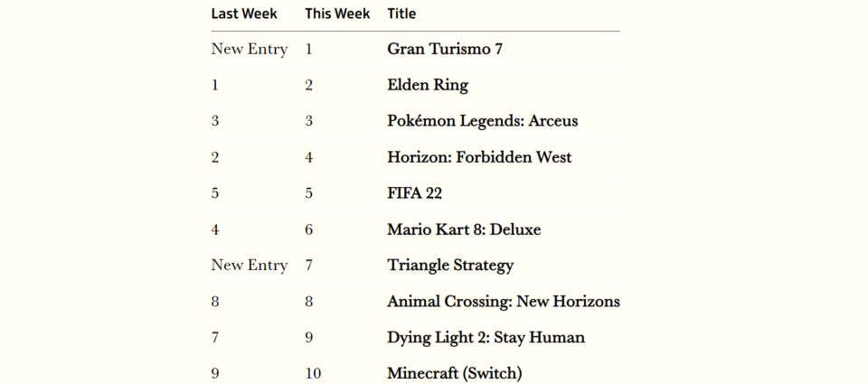
Task: Click This Week rank 1 cell
Action: pyautogui.click(x=309, y=50)
